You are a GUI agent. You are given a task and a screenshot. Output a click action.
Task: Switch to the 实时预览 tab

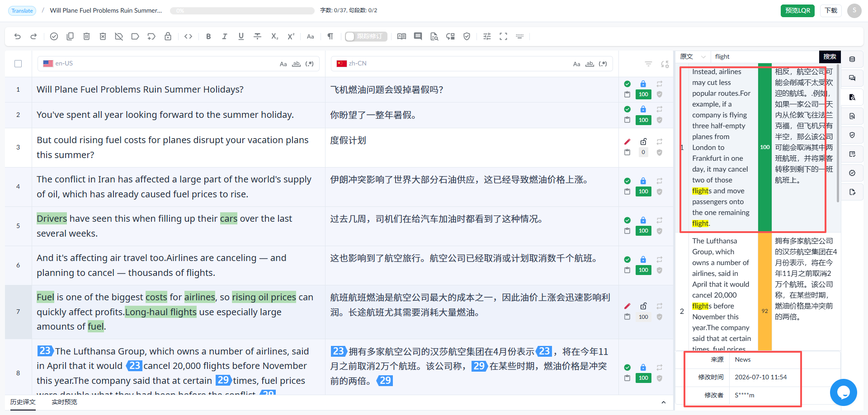64,402
